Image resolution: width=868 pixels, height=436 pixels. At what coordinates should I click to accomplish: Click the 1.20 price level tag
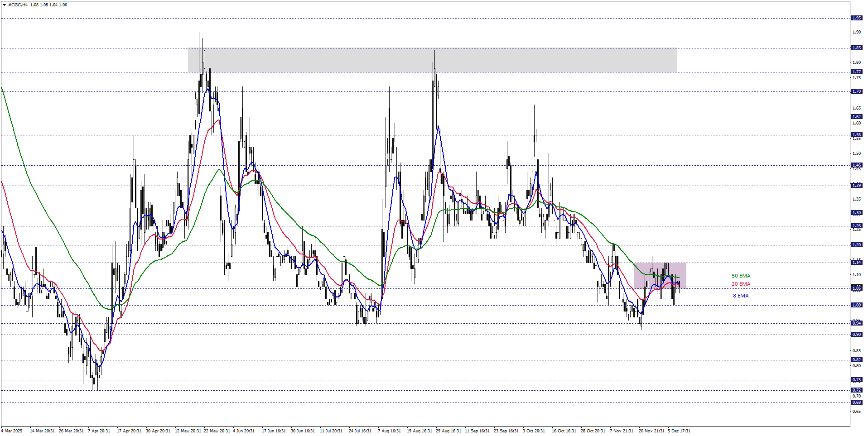coord(856,245)
